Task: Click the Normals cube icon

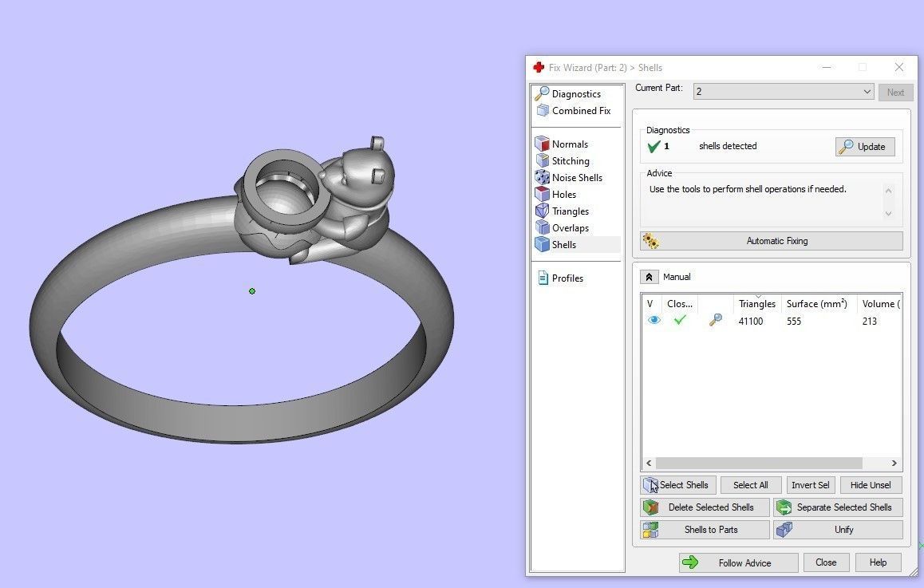Action: point(542,144)
